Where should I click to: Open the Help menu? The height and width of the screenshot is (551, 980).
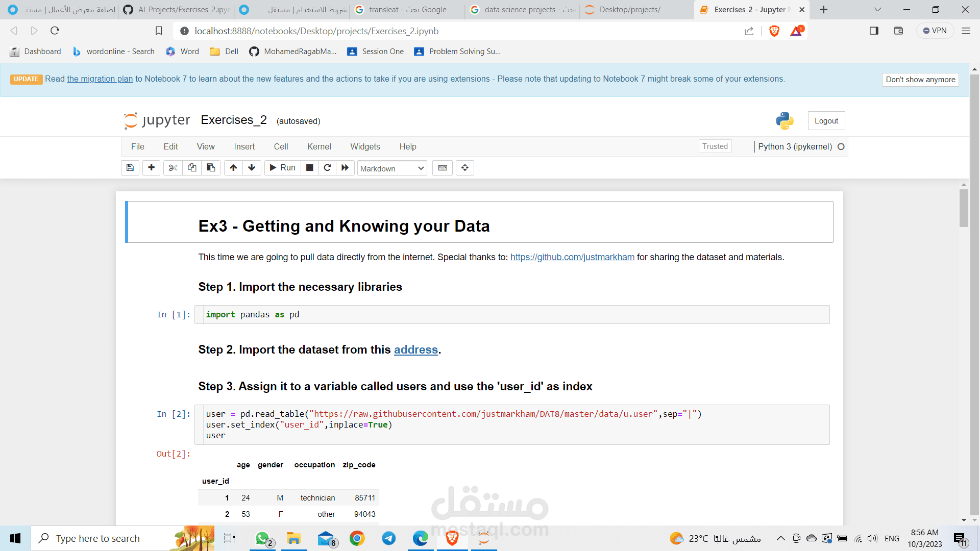(x=408, y=146)
